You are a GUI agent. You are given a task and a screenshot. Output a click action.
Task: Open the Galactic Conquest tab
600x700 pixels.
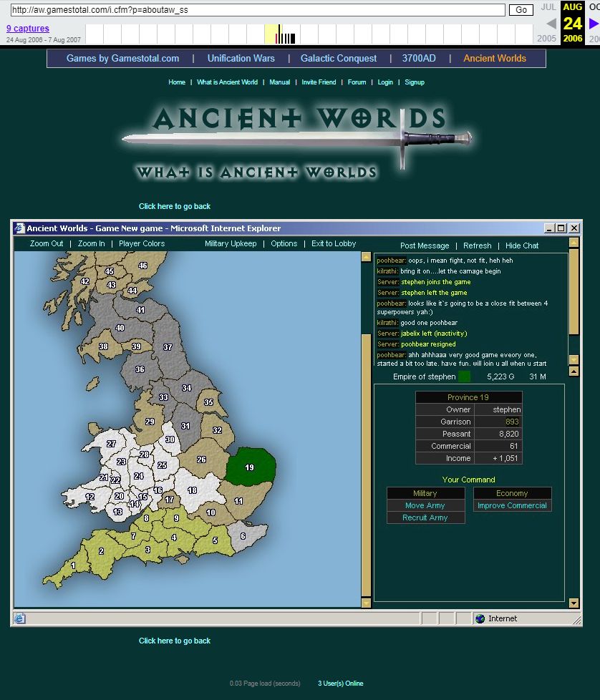point(338,59)
